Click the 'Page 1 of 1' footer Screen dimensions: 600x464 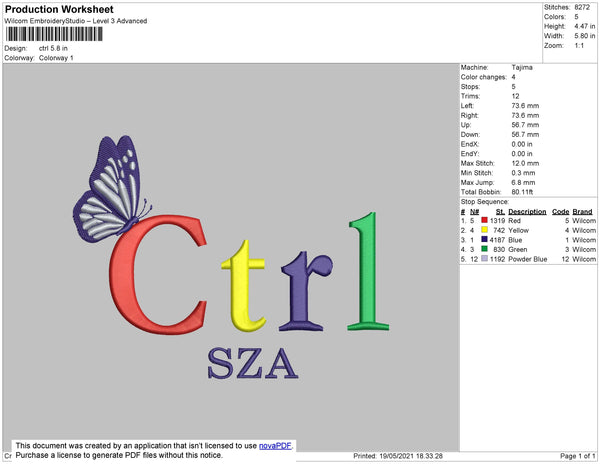(x=577, y=456)
